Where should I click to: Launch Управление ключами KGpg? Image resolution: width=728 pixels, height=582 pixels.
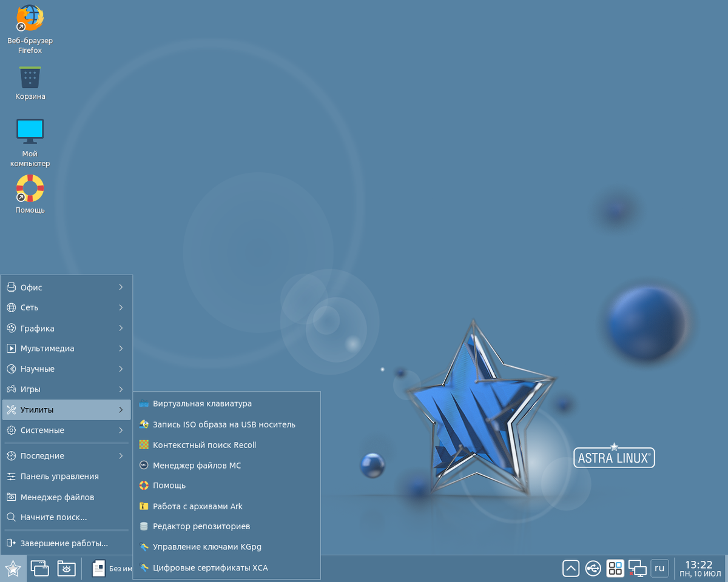[x=227, y=547]
